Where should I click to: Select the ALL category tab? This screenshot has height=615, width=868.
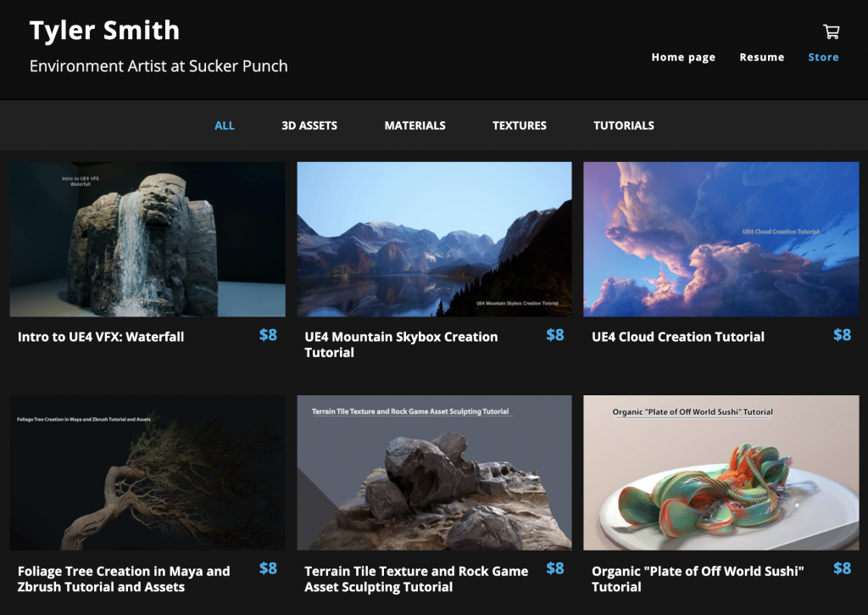pos(225,126)
